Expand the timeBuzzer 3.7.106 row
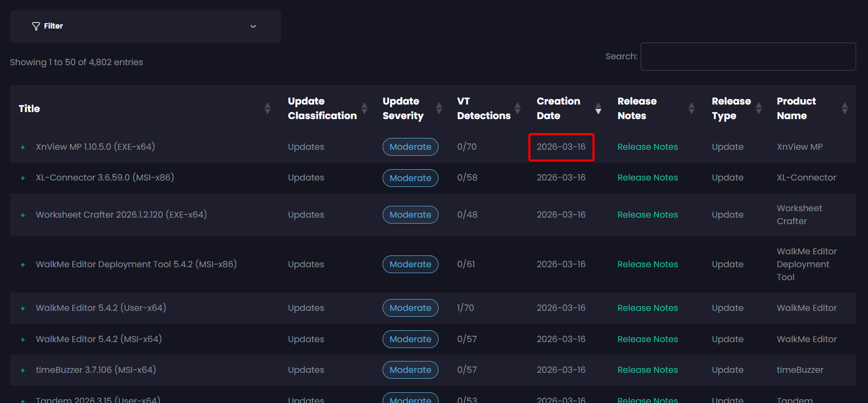This screenshot has width=868, height=403. click(x=23, y=370)
